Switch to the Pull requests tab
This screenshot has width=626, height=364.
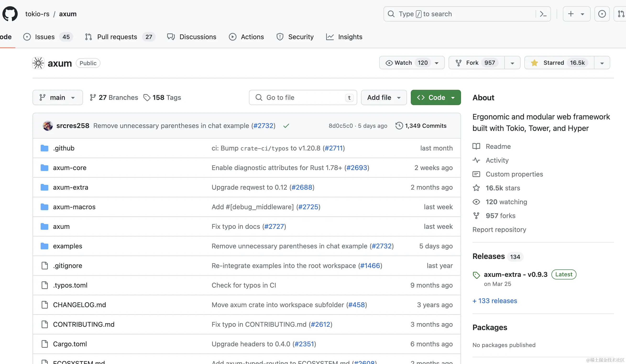tap(117, 37)
